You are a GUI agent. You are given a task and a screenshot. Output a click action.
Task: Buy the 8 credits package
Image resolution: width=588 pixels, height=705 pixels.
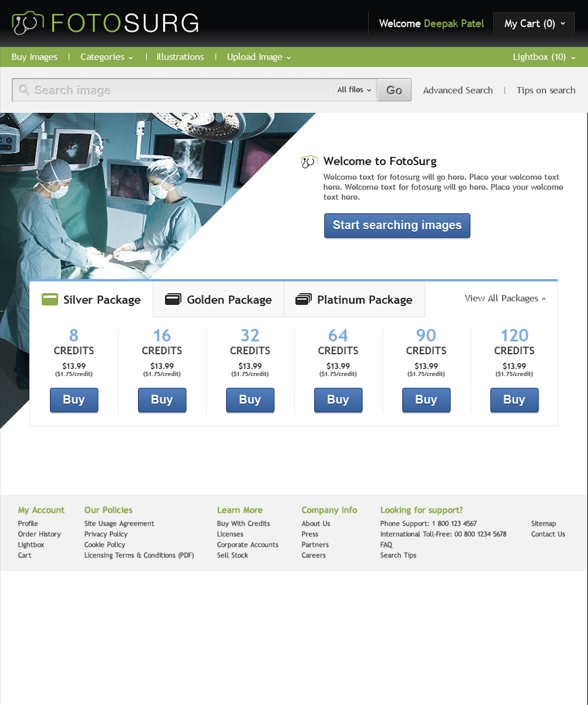tap(74, 400)
